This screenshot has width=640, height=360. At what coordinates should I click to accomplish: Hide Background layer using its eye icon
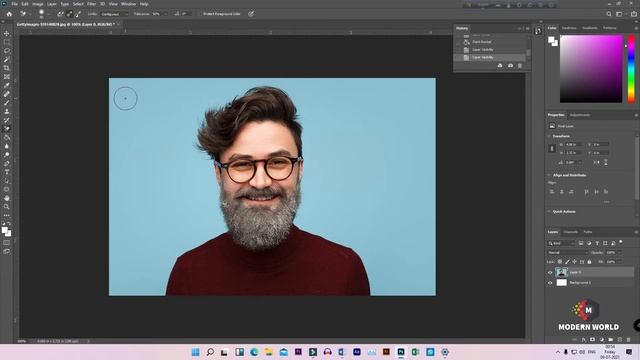(x=550, y=282)
